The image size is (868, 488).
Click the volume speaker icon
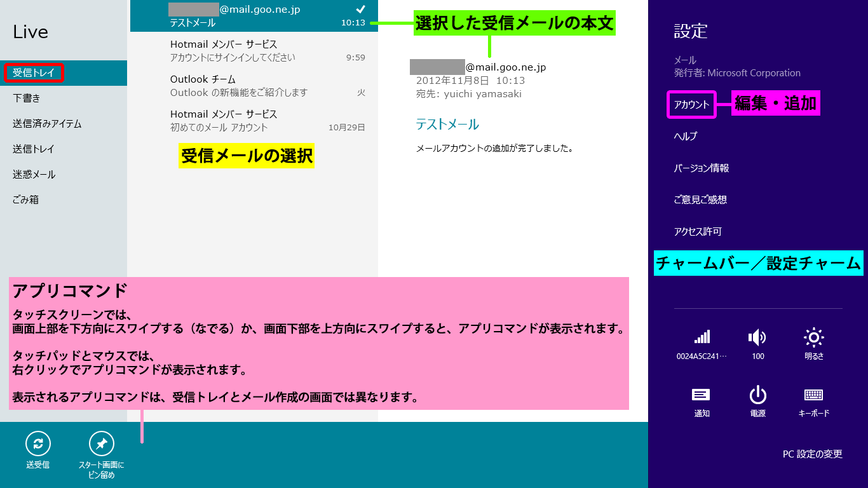point(757,337)
